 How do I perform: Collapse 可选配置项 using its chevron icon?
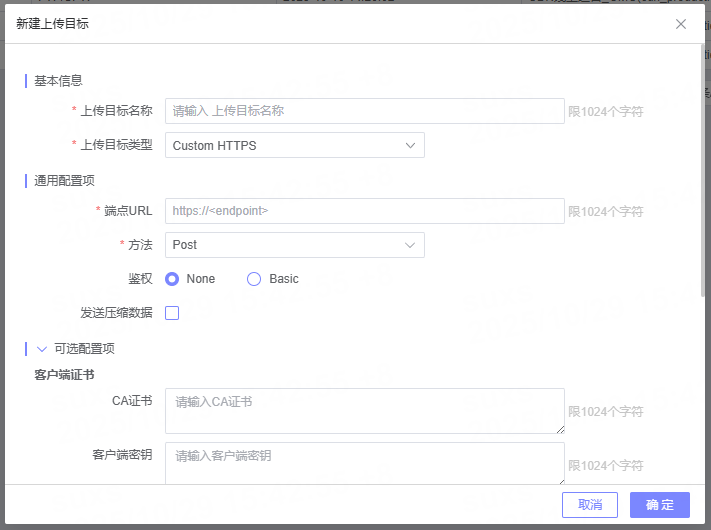(x=42, y=349)
